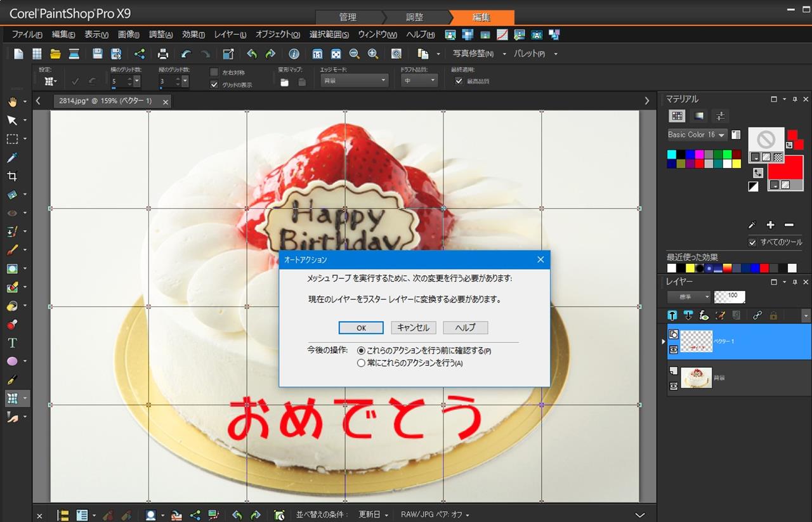Open the layer blend mode dropdown
The height and width of the screenshot is (522, 812).
pyautogui.click(x=689, y=296)
